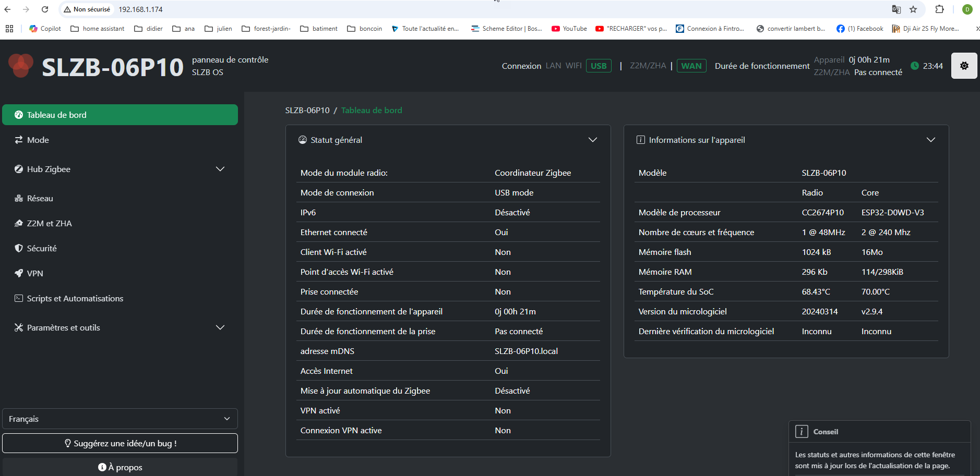Viewport: 980px width, 476px height.
Task: Click the LAN connection label in header
Action: (x=553, y=66)
